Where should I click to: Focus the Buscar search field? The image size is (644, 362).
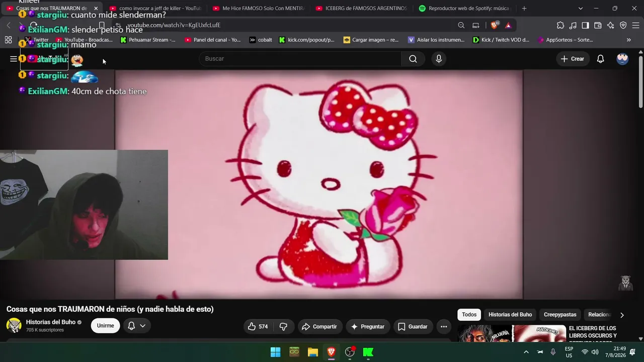coord(300,59)
